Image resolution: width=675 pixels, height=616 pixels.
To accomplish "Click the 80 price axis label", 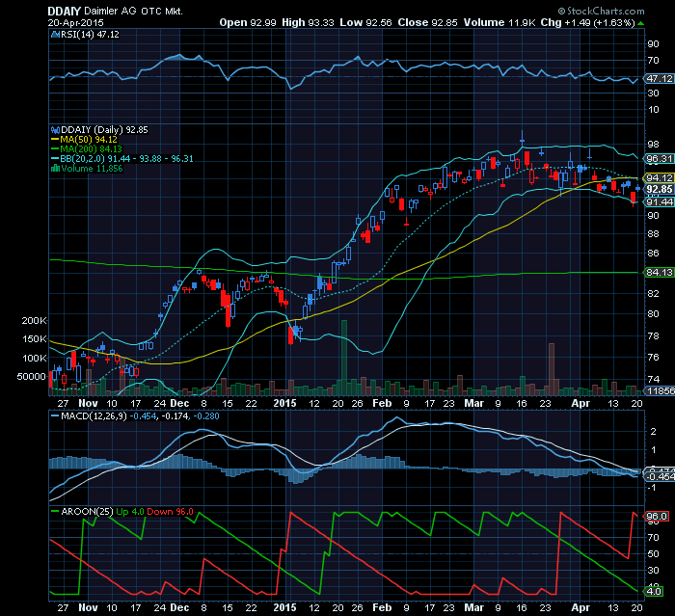I will tap(653, 313).
